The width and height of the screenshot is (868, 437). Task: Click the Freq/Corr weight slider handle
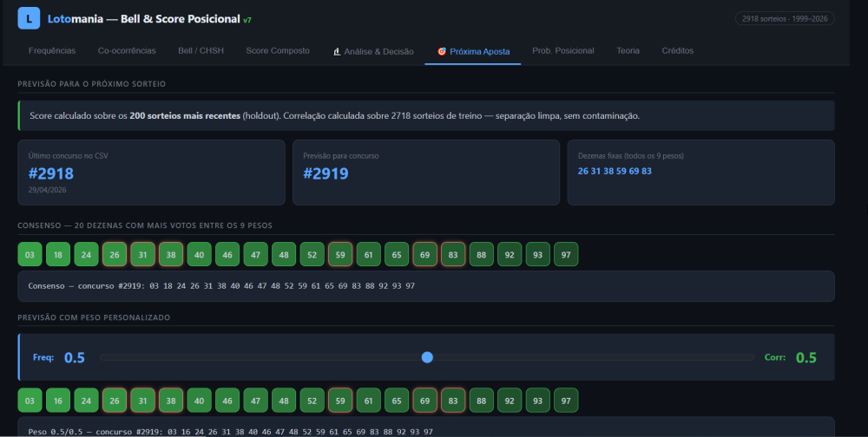(x=427, y=357)
